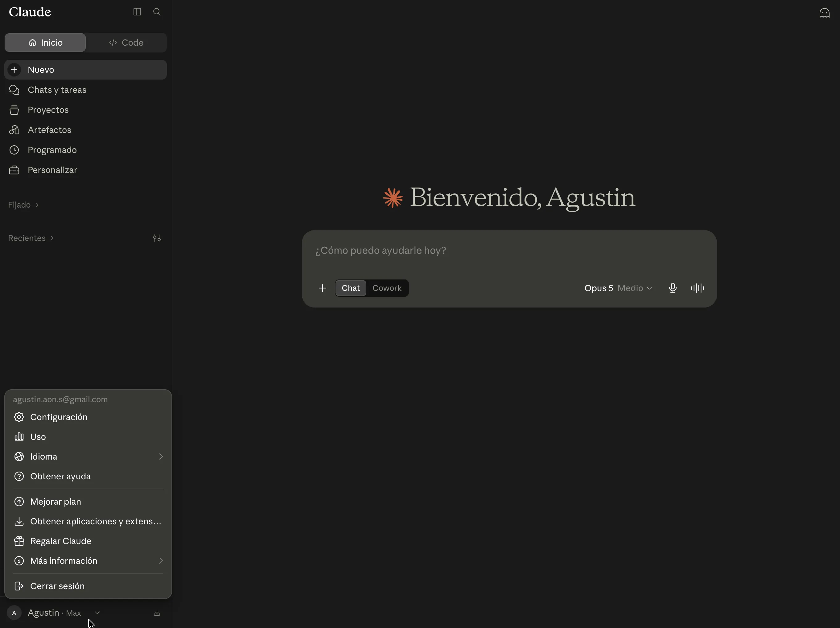Click the plus icon beside Nuevo
Screen dimensions: 840x628
pos(14,69)
